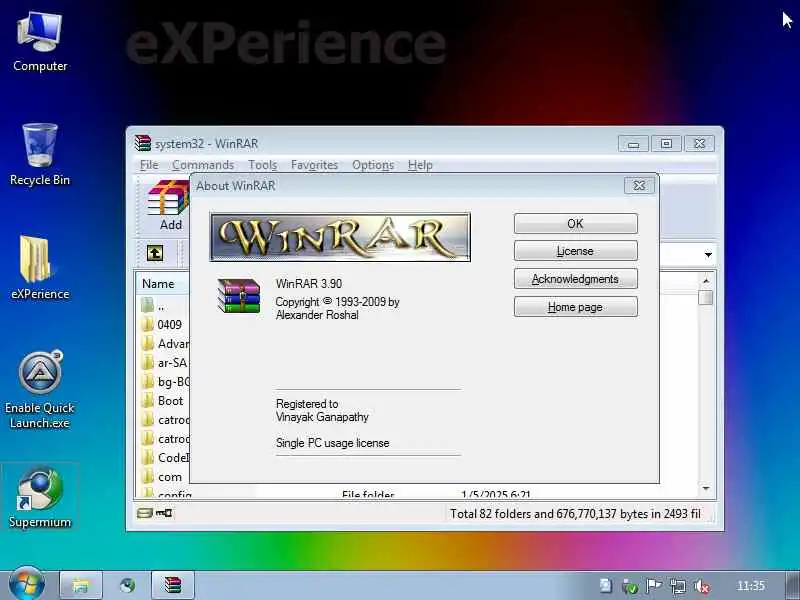Screen dimensions: 800x600
Task: Click the network tray icon
Action: 678,587
